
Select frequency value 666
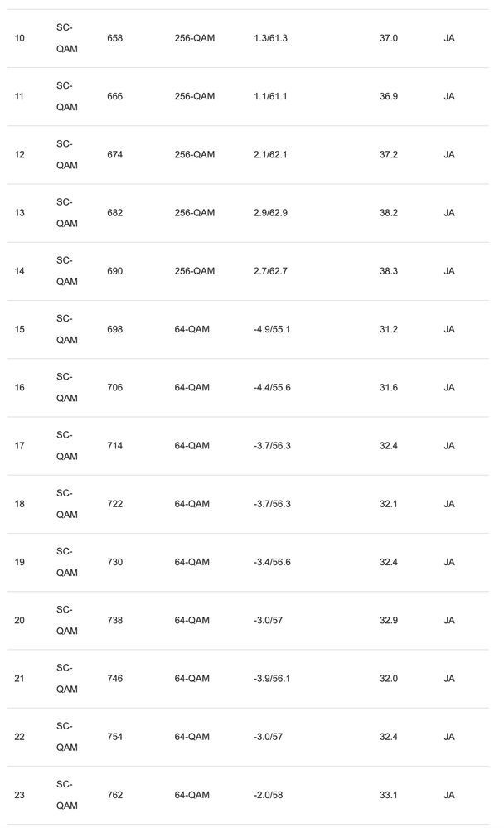115,97
